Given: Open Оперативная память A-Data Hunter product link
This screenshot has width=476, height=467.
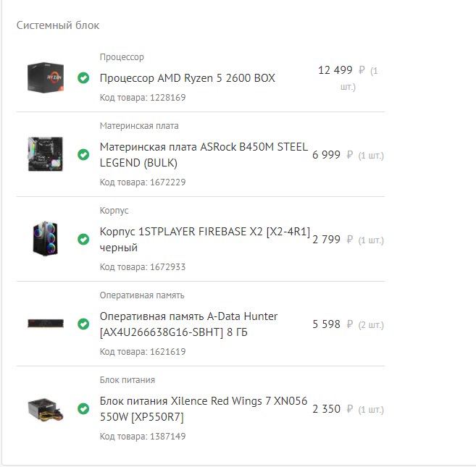Looking at the screenshot, I should click(188, 324).
